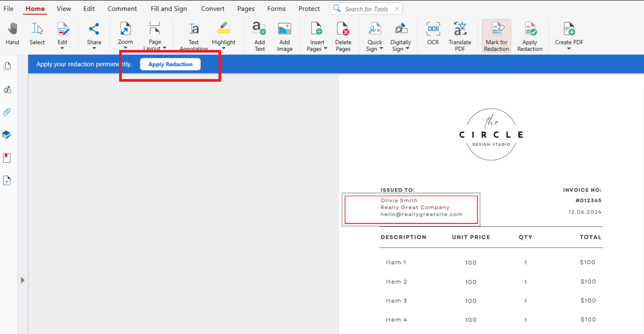
Task: Toggle Mark for Redaction tool
Action: click(496, 36)
